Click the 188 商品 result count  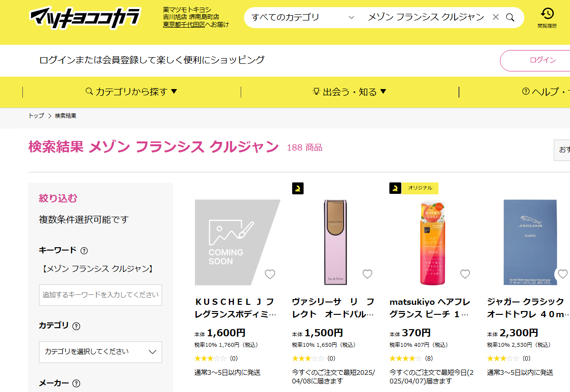pos(305,148)
